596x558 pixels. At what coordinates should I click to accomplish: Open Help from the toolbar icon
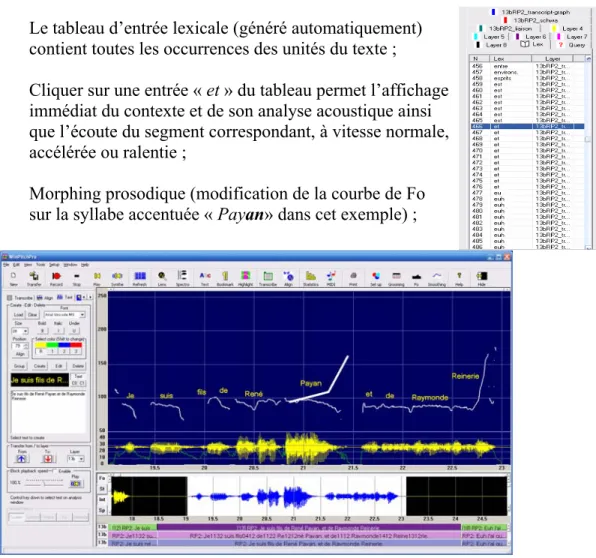(x=459, y=278)
